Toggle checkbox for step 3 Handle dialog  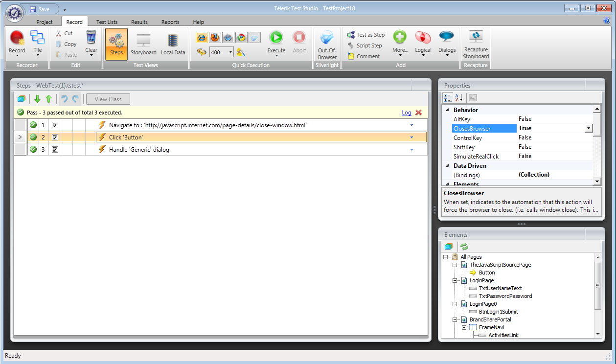[55, 150]
